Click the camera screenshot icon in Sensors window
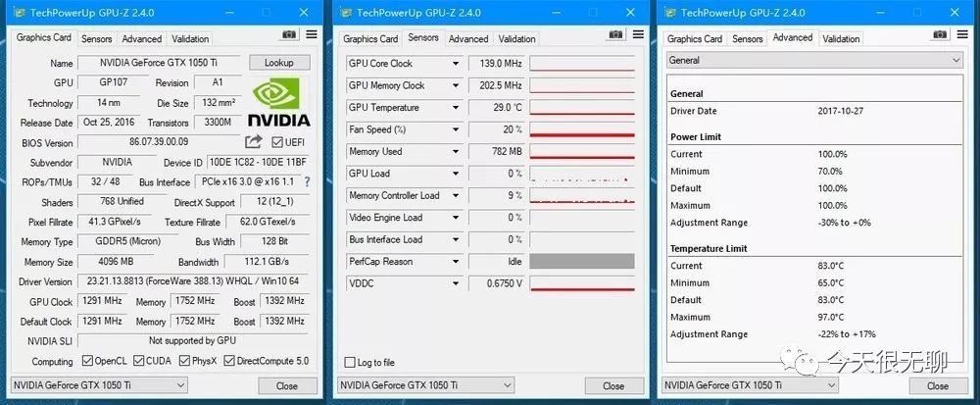Viewport: 980px width, 405px height. pos(615,34)
